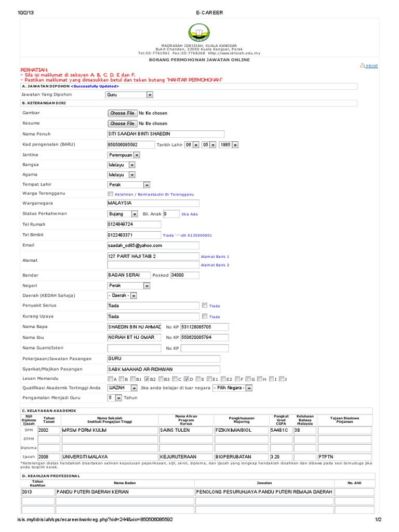399x532 pixels.
Task: Click Nama Penuh input field
Action: pos(166,134)
